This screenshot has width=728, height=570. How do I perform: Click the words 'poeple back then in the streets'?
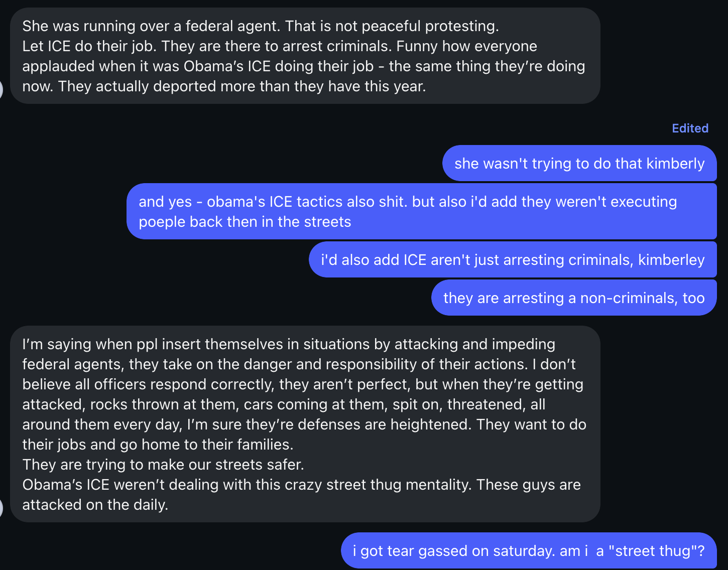(x=245, y=222)
